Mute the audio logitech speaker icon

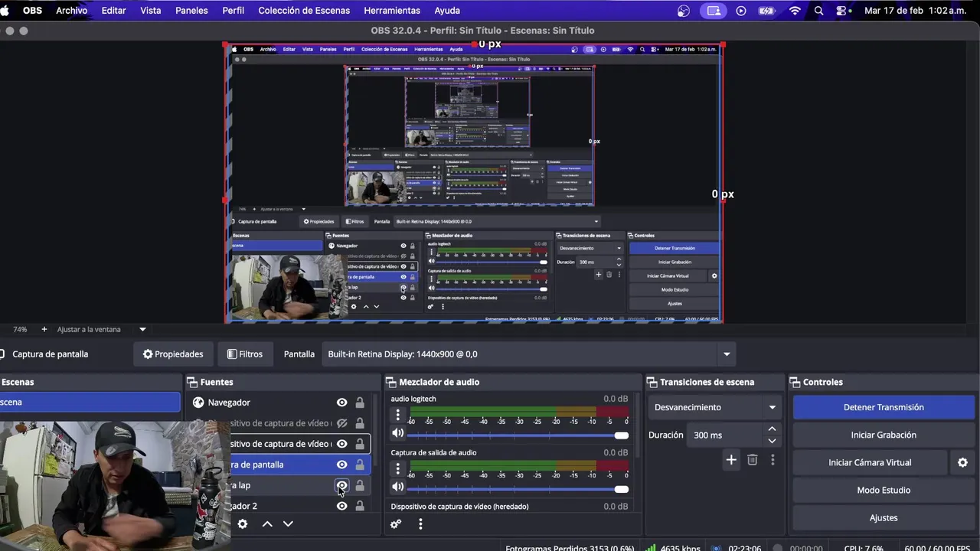397,433
